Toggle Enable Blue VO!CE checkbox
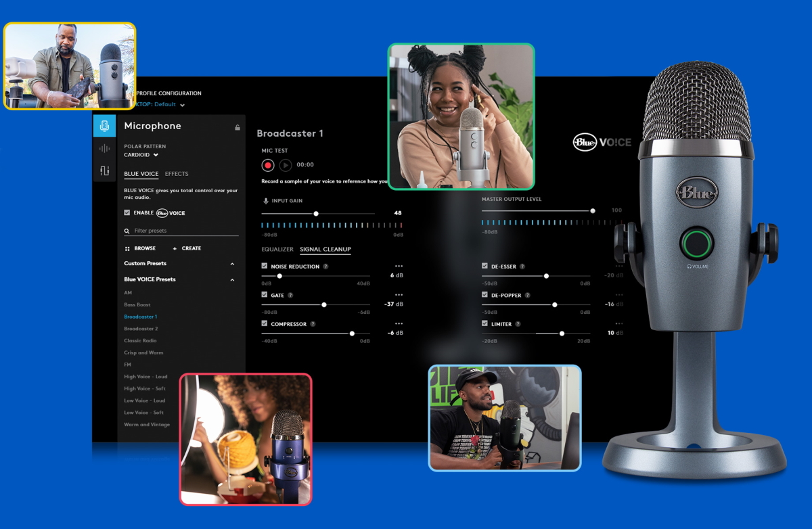The height and width of the screenshot is (529, 812). 127,212
